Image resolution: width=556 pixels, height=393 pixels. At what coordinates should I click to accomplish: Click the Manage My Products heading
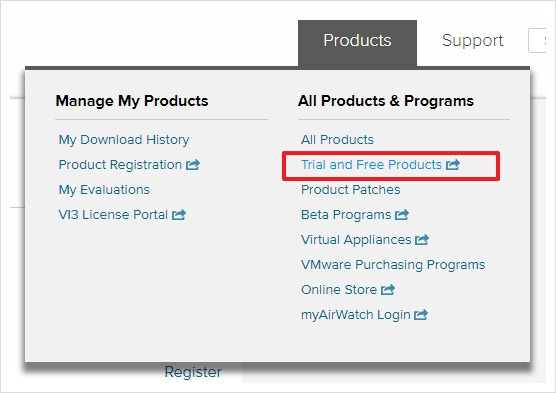[x=132, y=101]
